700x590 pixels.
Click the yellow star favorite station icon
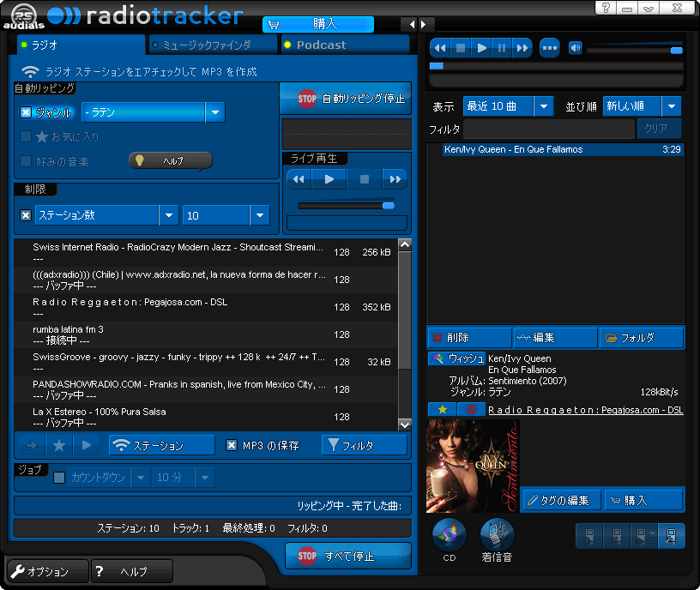click(442, 409)
